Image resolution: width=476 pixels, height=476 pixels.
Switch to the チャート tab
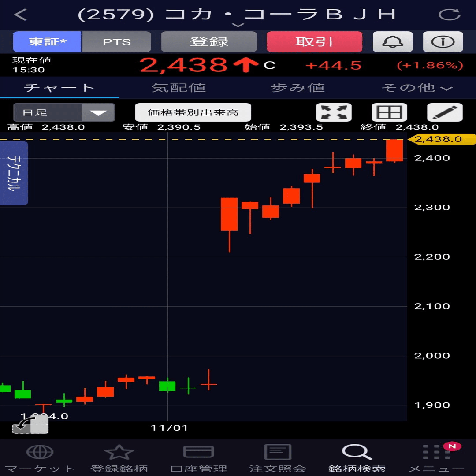(x=59, y=88)
